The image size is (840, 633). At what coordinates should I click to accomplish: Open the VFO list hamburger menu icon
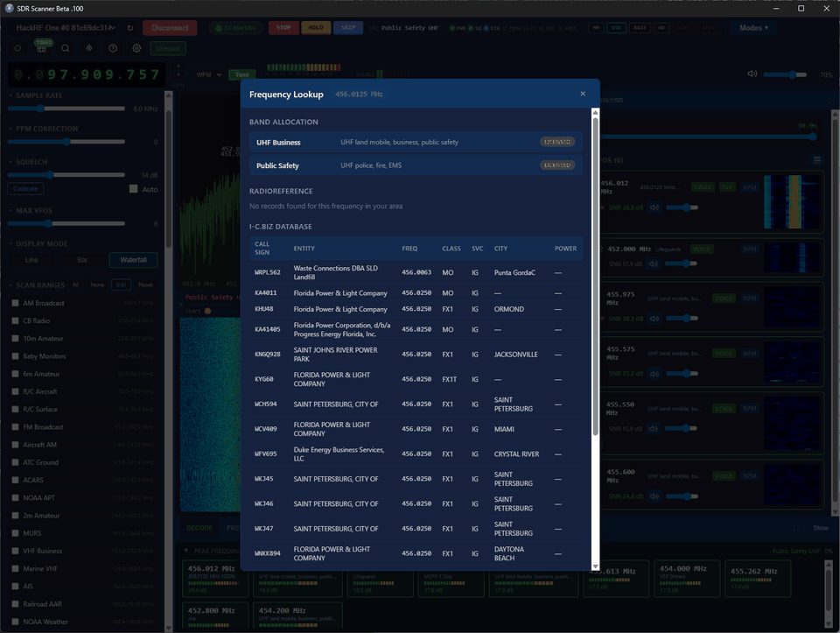[x=817, y=160]
